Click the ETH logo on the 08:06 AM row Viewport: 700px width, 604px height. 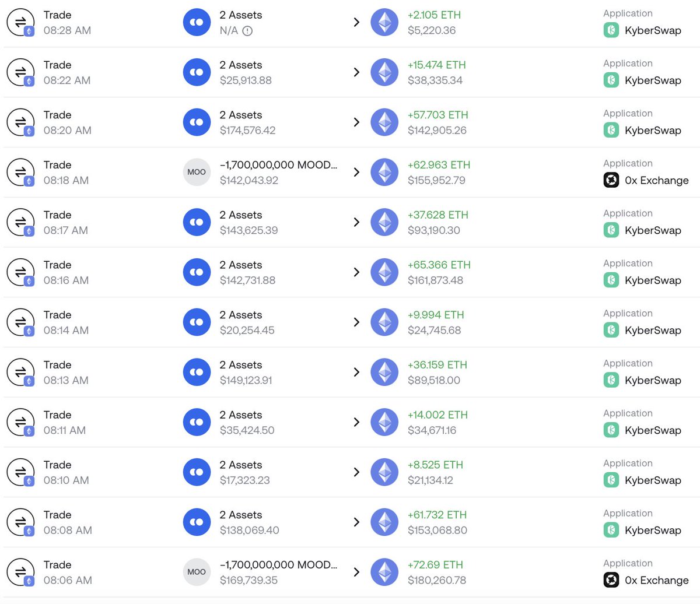point(384,572)
